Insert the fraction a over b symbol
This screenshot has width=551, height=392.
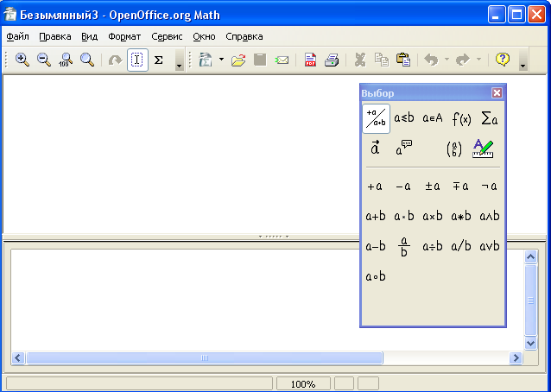(403, 247)
